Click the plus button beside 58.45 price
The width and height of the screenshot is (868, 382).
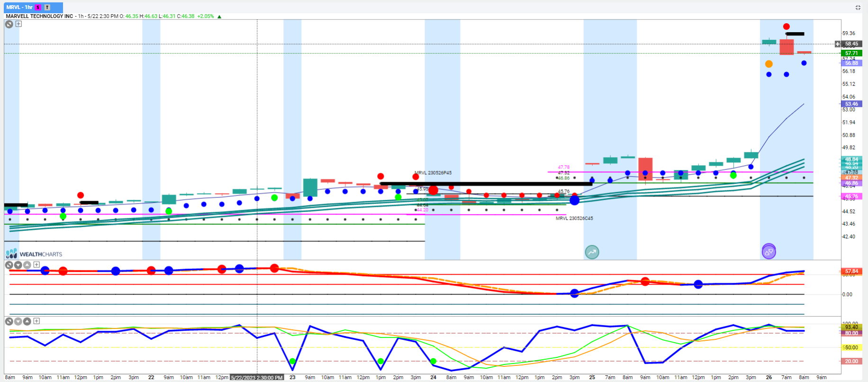(838, 44)
